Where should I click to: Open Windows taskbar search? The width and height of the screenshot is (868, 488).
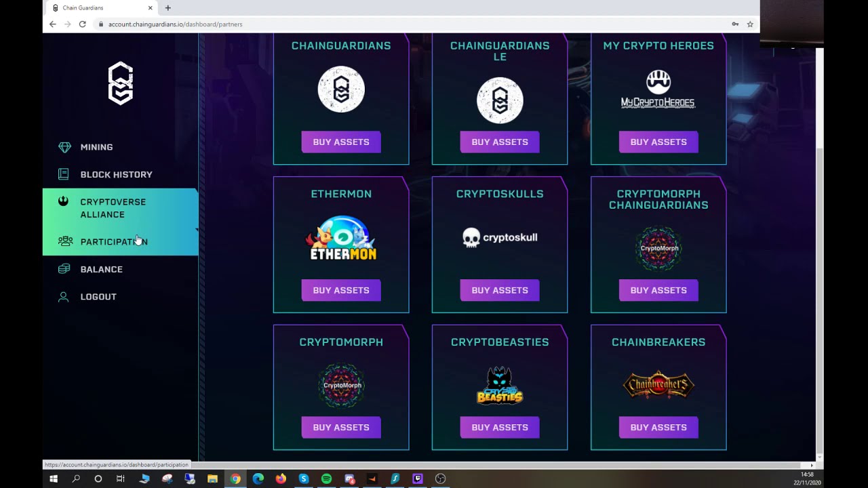point(76,479)
